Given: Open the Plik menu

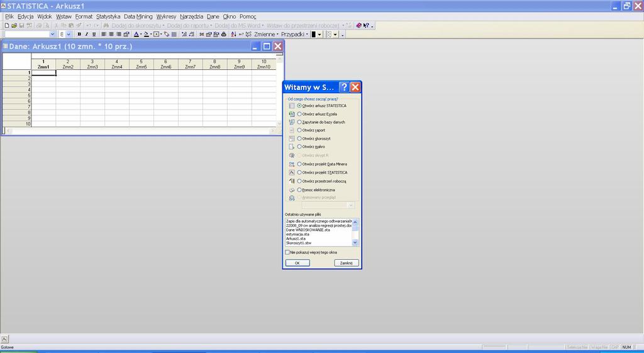Looking at the screenshot, I should click(9, 16).
